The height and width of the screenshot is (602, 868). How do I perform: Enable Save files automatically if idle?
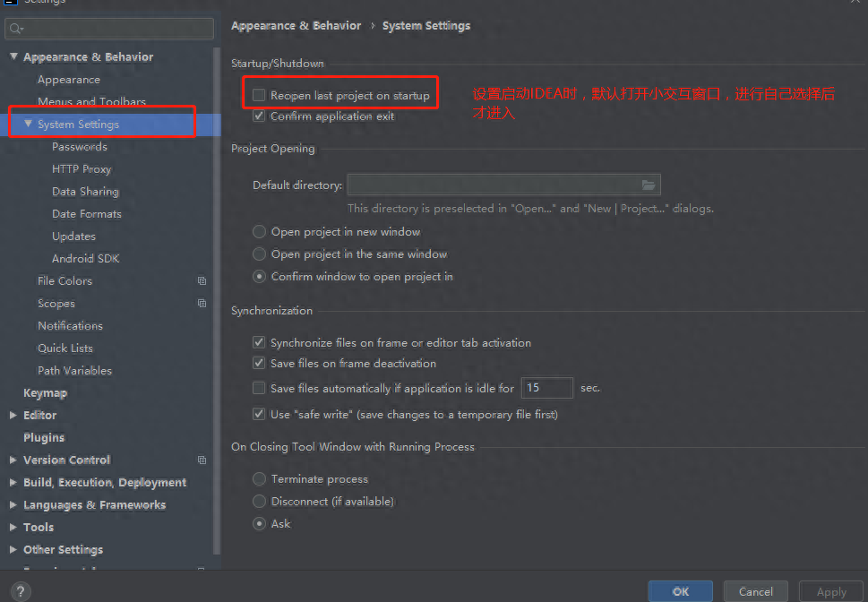coord(259,388)
